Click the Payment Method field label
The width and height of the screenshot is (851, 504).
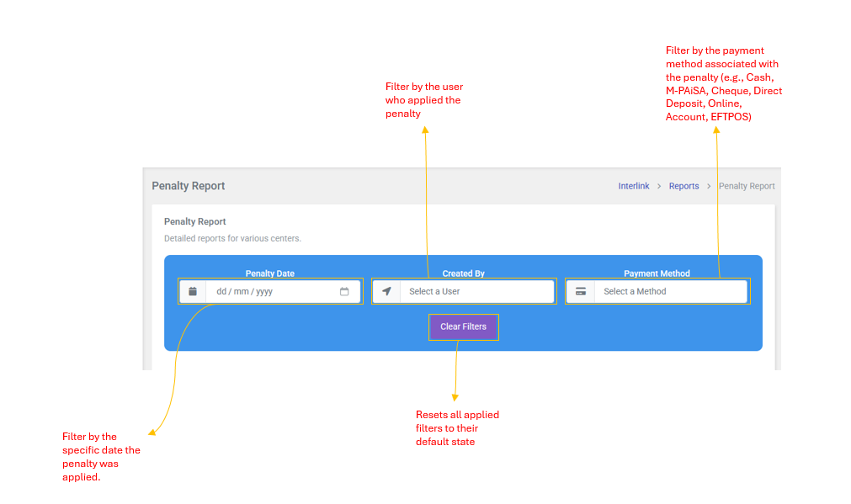tap(657, 273)
